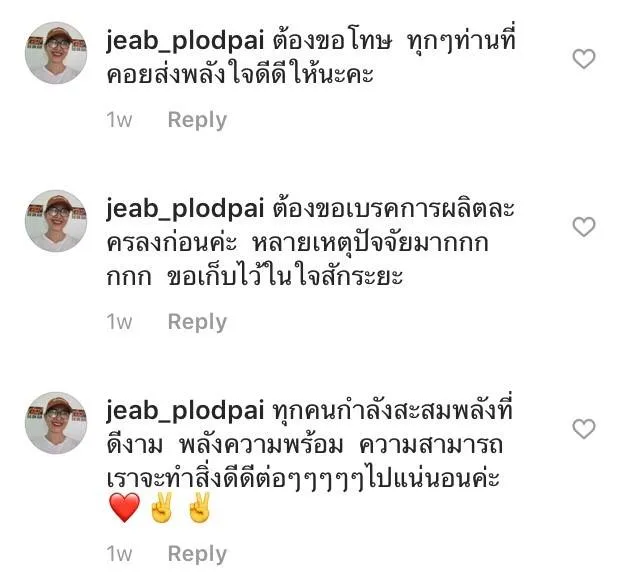Screen dimensions: 640x576
Task: Select the comment text ขอเก็บไว้ในใจสักระยะ
Action: pos(285,276)
